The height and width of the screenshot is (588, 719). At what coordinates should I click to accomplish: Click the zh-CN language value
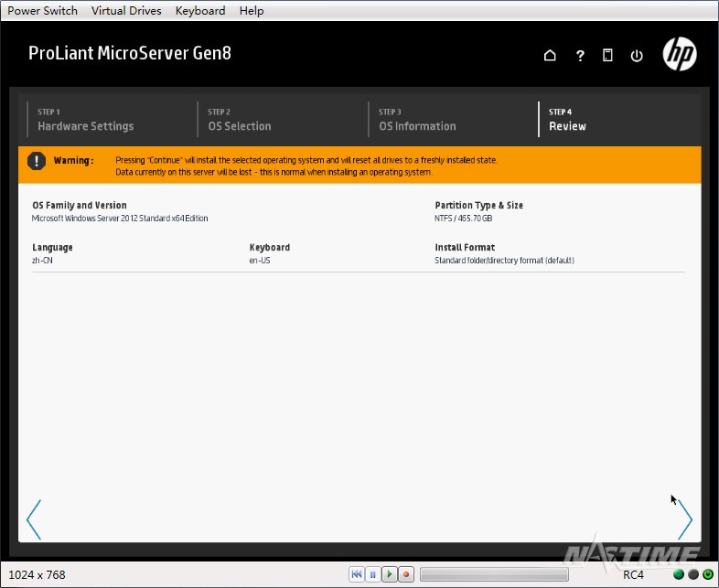tap(42, 261)
